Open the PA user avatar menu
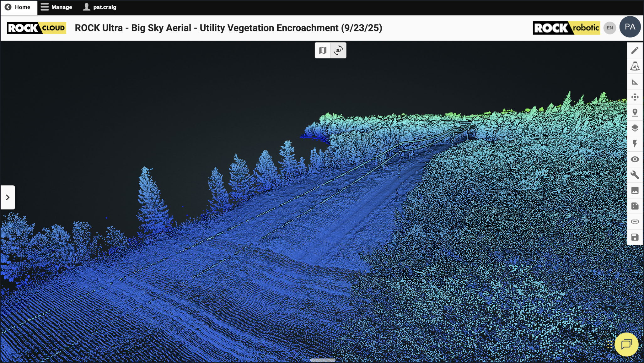Image resolution: width=644 pixels, height=363 pixels. tap(630, 27)
